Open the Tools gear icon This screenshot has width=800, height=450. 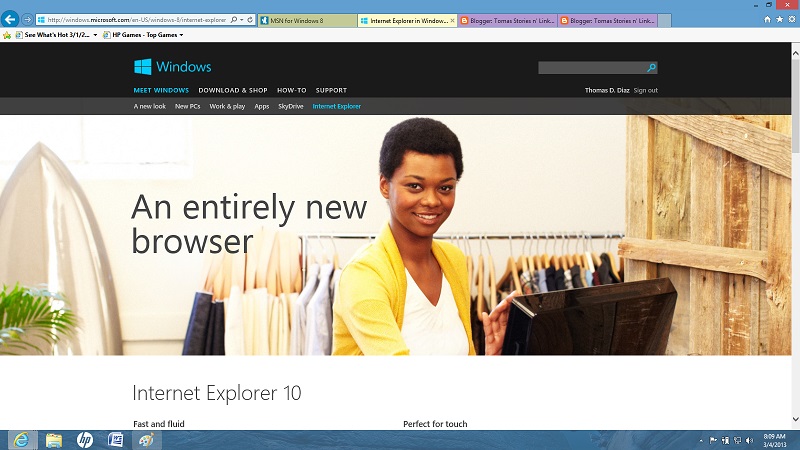click(792, 19)
